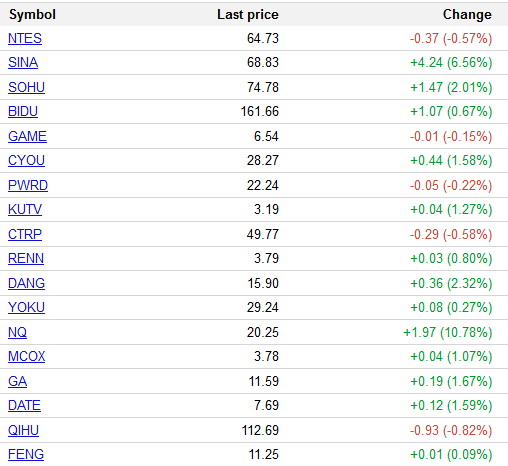Open the CYOU symbol link
This screenshot has width=508, height=466.
click(26, 160)
